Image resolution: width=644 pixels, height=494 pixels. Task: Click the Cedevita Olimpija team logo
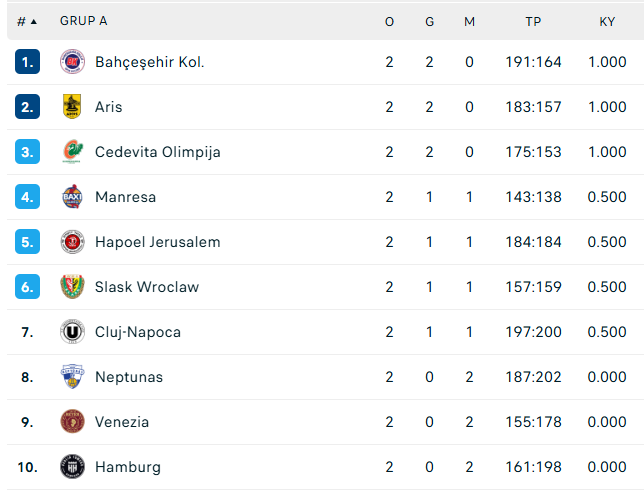(72, 152)
